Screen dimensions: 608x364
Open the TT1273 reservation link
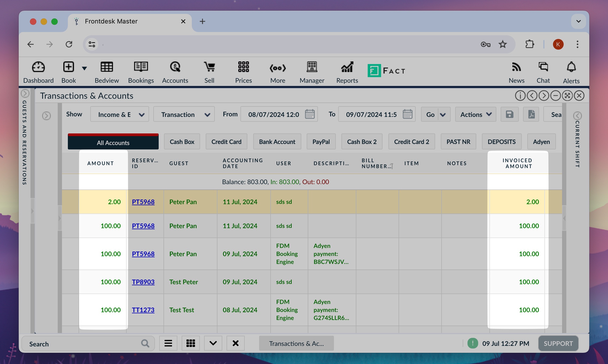[x=143, y=310]
